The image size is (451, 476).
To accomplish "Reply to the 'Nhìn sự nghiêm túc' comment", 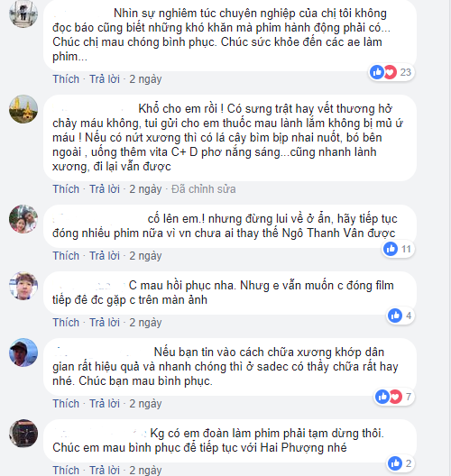I will (x=105, y=79).
